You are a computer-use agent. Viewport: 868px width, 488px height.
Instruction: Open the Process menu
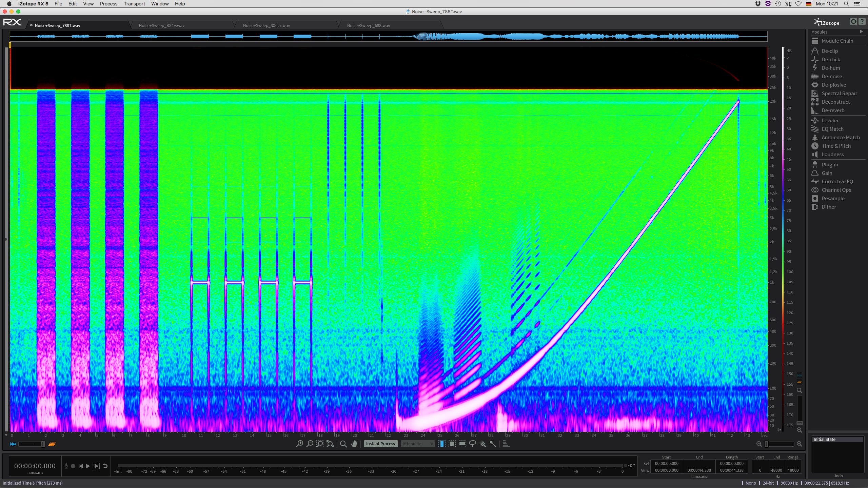click(108, 4)
